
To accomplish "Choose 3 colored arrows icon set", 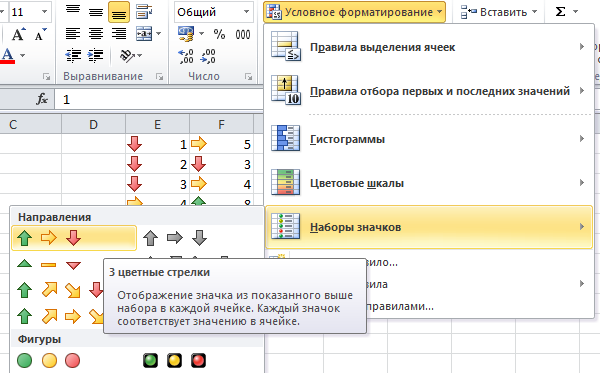I will pos(74,238).
